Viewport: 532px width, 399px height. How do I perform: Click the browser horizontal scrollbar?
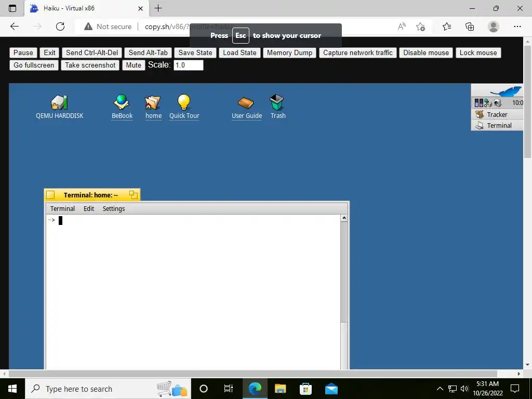[x=253, y=374]
